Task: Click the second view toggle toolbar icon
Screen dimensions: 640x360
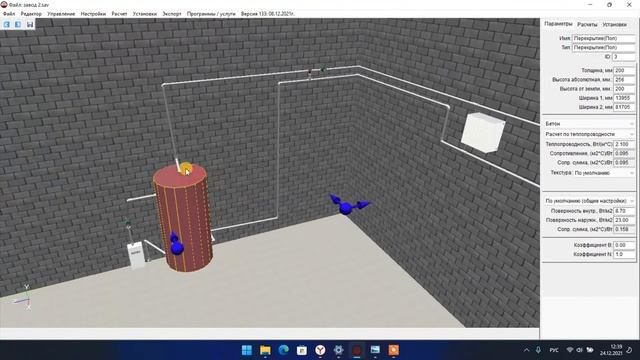Action: click(18, 24)
